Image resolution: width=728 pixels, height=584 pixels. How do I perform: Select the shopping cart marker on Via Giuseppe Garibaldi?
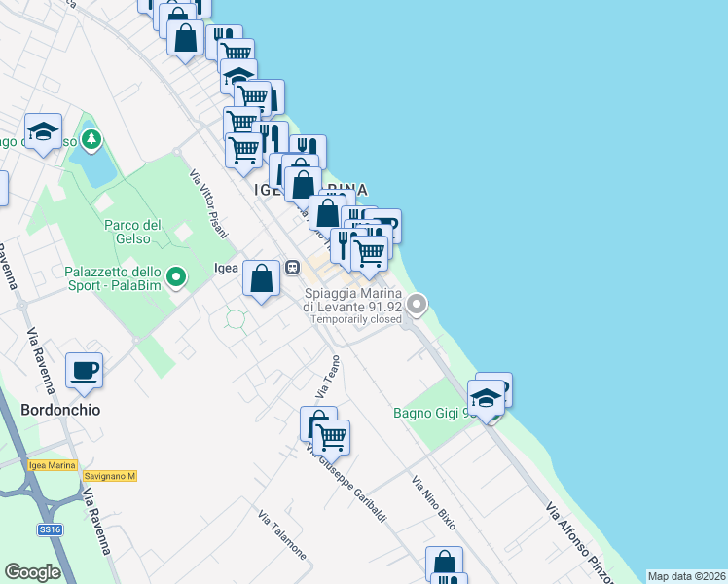pyautogui.click(x=332, y=439)
